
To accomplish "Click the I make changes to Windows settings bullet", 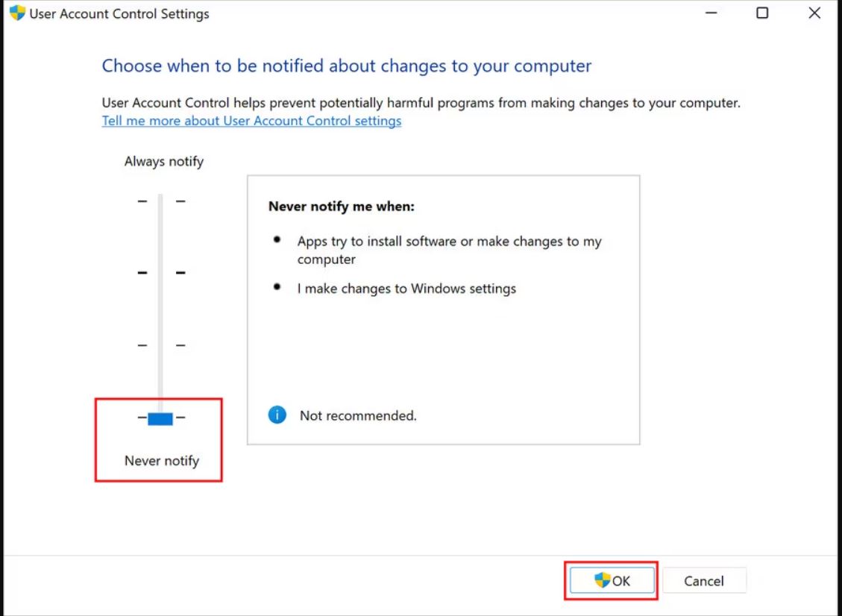I will 406,289.
